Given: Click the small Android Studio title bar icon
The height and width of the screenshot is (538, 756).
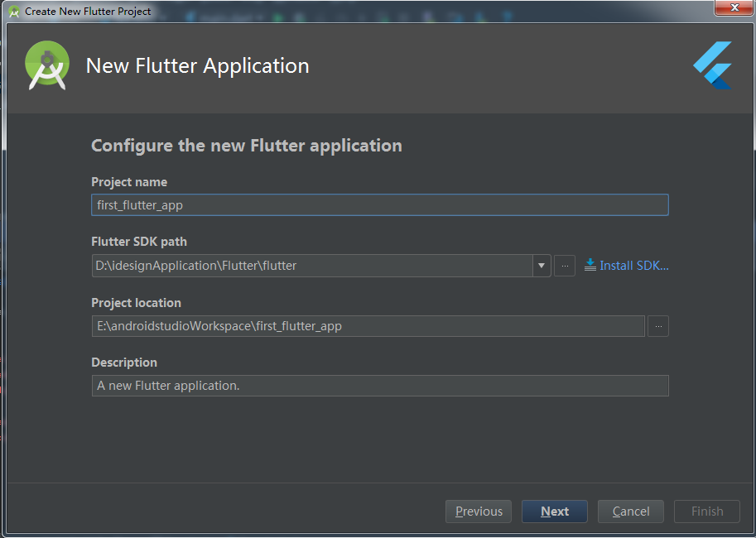Looking at the screenshot, I should tap(14, 12).
